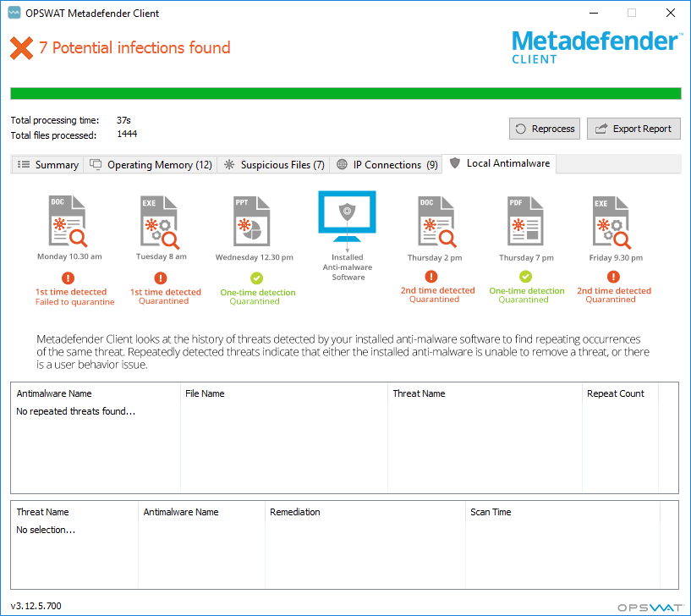Sort by Antimalware Name column in upper table
The height and width of the screenshot is (616, 691).
[96, 393]
